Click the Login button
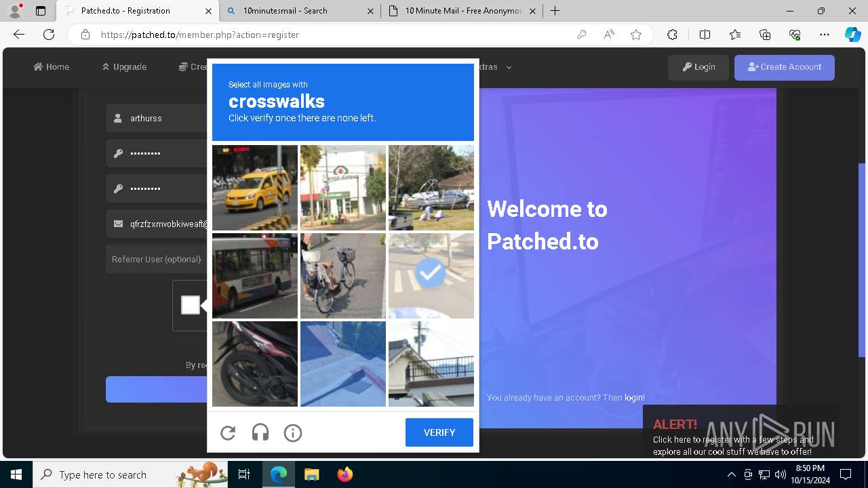The height and width of the screenshot is (488, 868). [698, 67]
